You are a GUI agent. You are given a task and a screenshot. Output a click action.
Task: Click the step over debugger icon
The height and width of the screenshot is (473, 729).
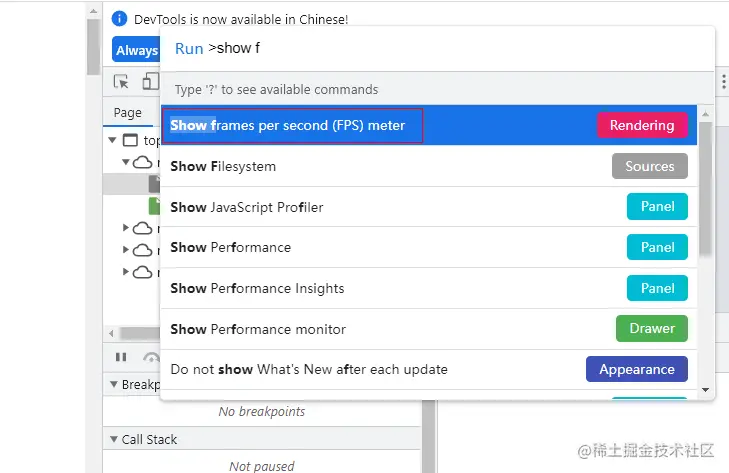(x=152, y=357)
